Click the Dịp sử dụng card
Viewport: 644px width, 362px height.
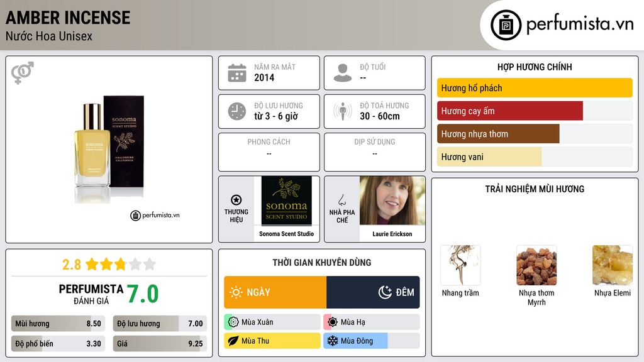(375, 152)
